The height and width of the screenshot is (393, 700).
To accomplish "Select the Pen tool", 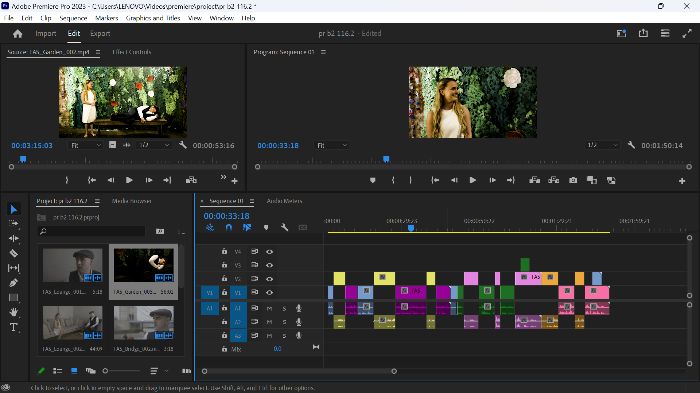I will [13, 283].
